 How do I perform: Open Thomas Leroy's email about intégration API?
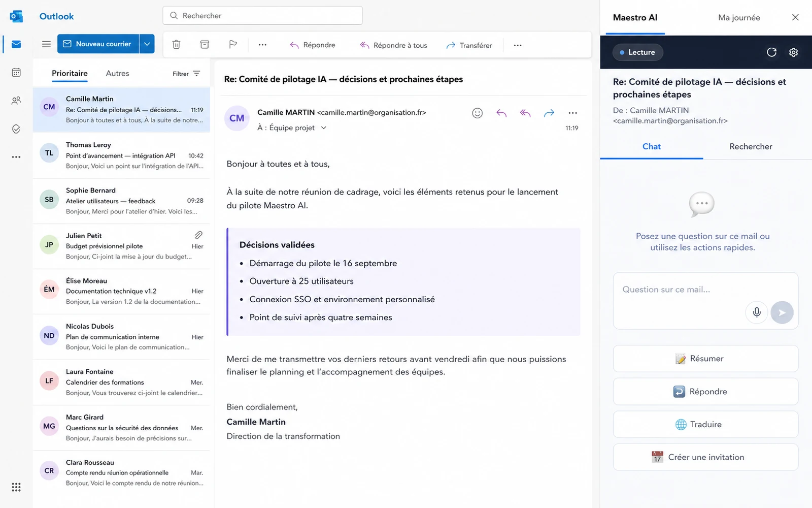[x=121, y=155]
